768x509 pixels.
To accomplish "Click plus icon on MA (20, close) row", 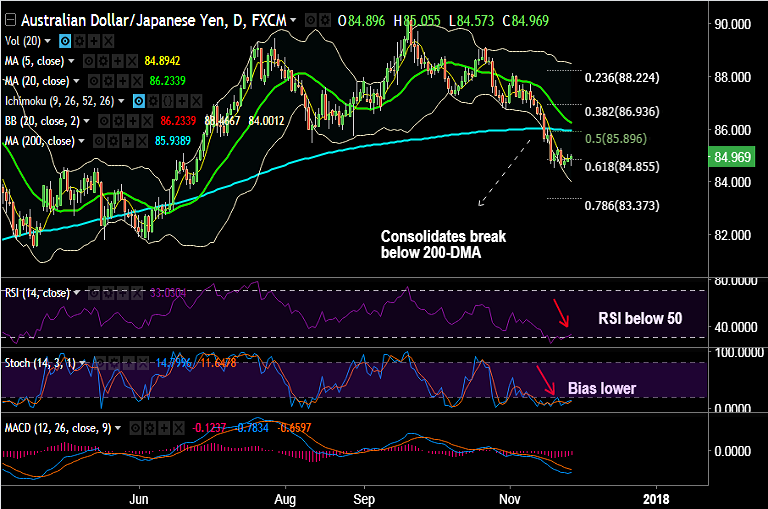I will [122, 81].
